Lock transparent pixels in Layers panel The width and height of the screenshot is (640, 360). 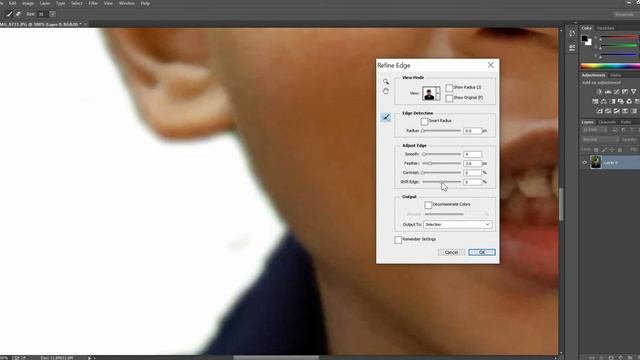tap(596, 150)
